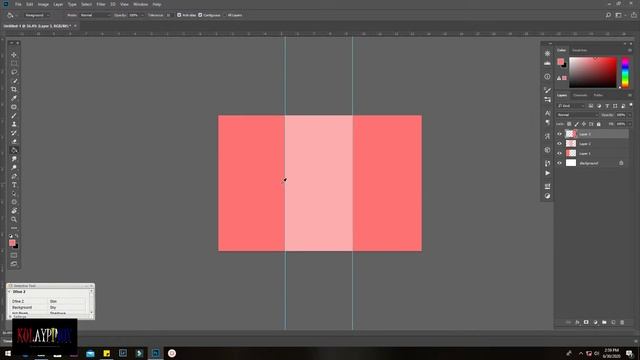The image size is (640, 360).
Task: Hide Layer 3 with its eye icon
Action: (560, 134)
